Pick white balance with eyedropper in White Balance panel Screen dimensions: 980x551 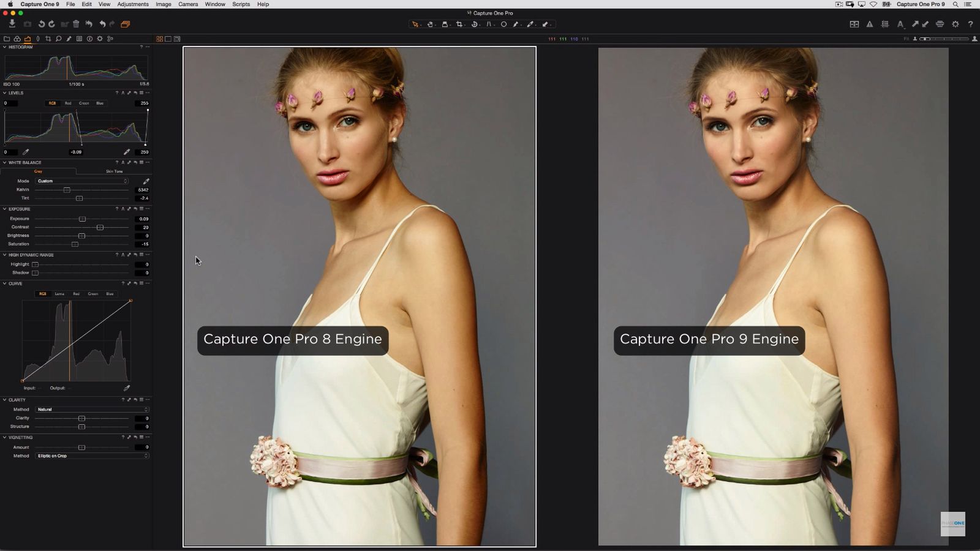pyautogui.click(x=146, y=181)
